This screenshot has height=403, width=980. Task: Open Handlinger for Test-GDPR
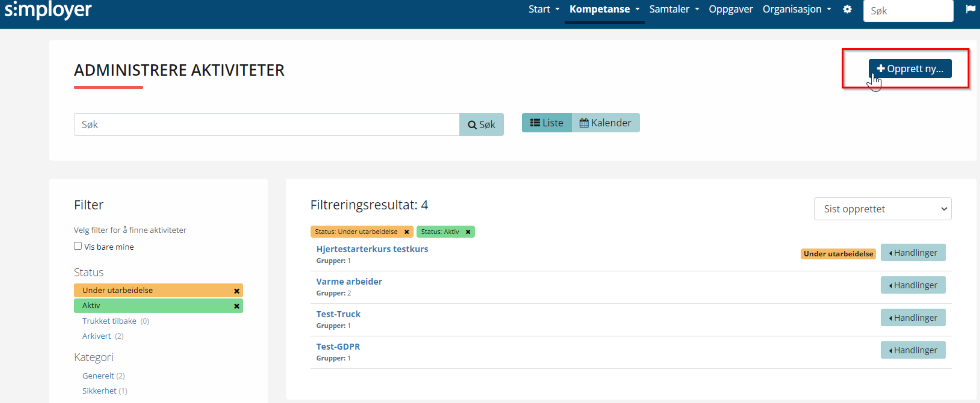[913, 350]
